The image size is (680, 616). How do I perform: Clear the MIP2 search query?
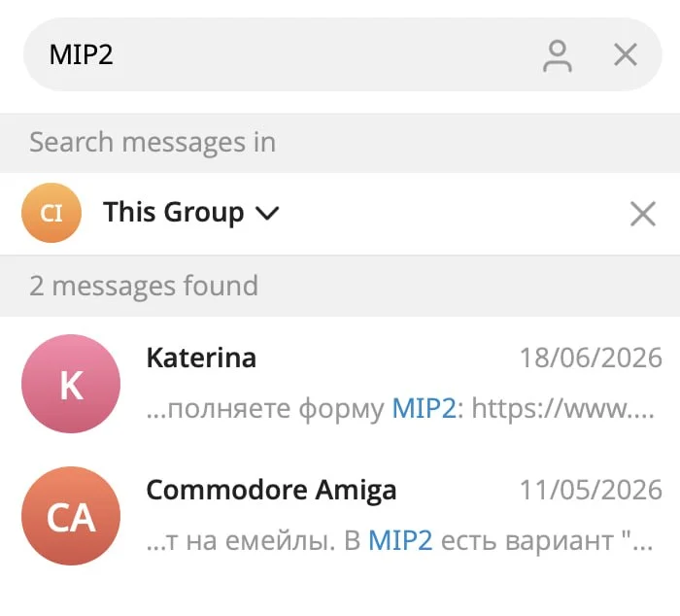626,54
